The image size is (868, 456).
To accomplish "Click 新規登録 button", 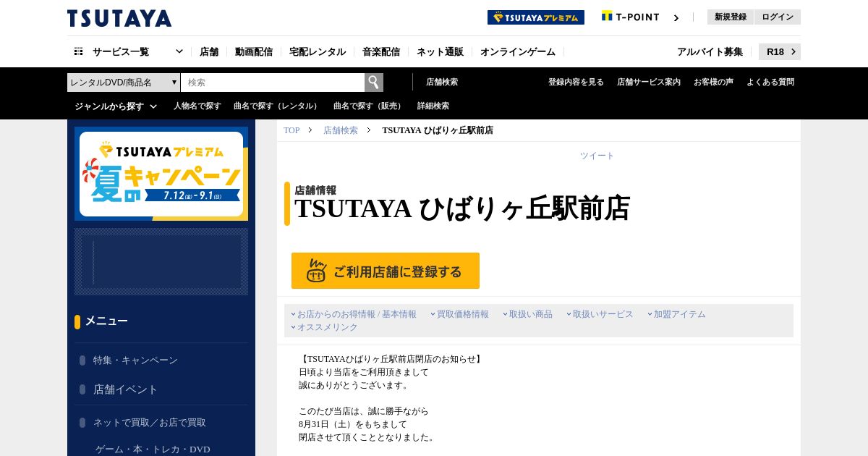I will [x=731, y=17].
